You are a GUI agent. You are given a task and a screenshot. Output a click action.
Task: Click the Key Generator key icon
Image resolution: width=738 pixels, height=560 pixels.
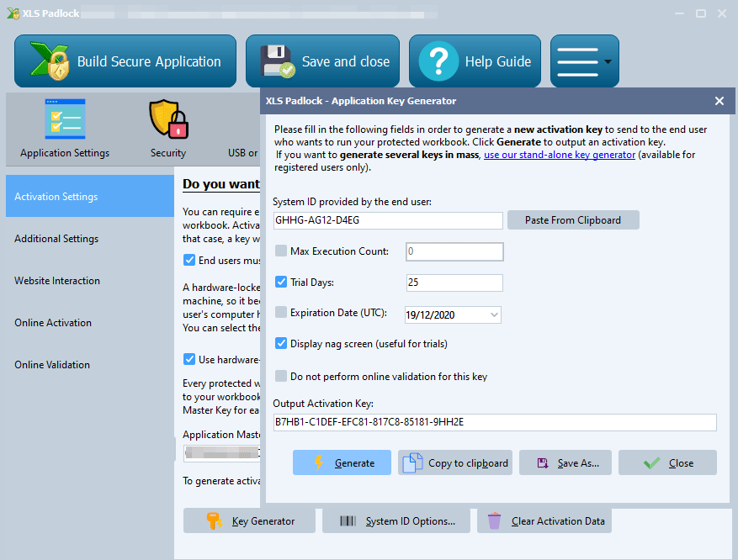pos(215,520)
